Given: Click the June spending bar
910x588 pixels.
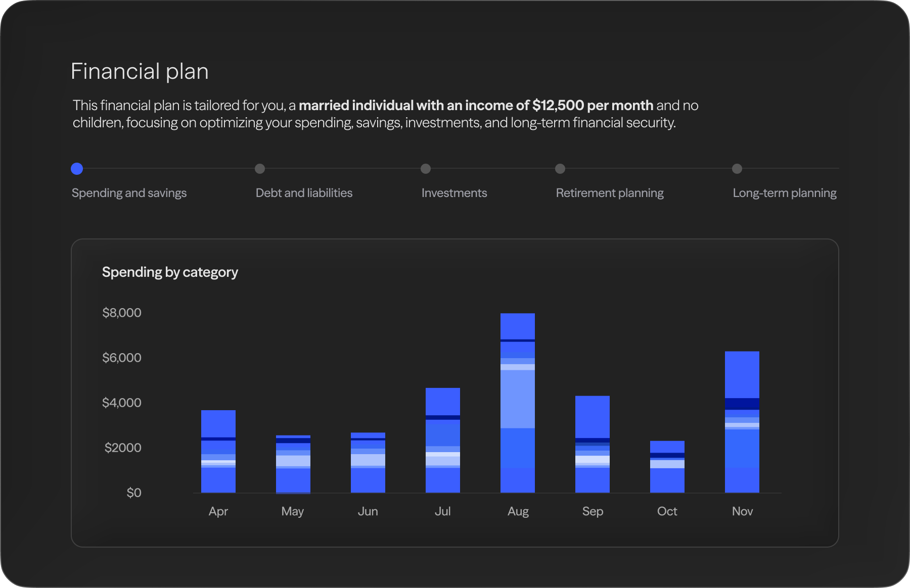Looking at the screenshot, I should coord(368,462).
